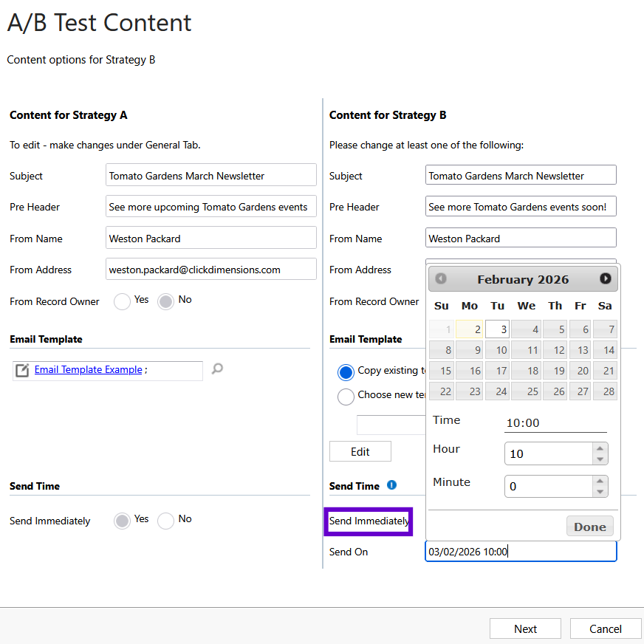
Task: Select No for Strategy A Send Immediately
Action: (x=165, y=521)
